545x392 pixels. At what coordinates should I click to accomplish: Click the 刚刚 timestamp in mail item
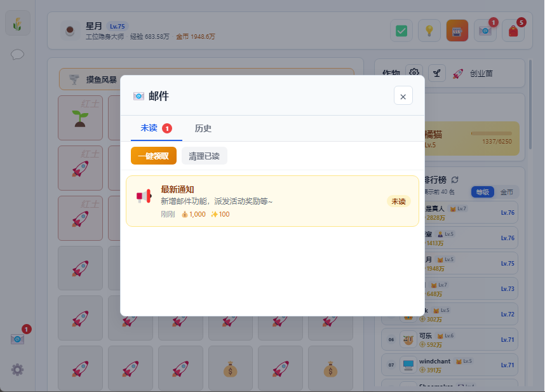click(168, 214)
